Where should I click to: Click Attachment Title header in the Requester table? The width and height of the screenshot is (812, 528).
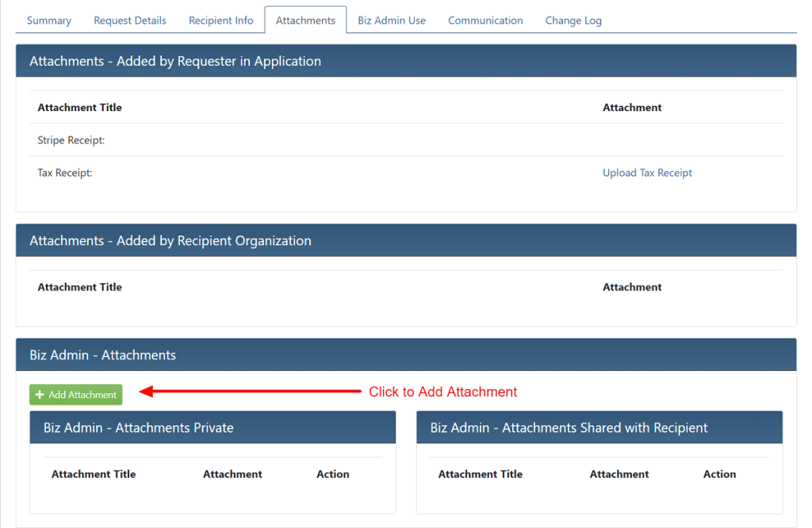80,108
